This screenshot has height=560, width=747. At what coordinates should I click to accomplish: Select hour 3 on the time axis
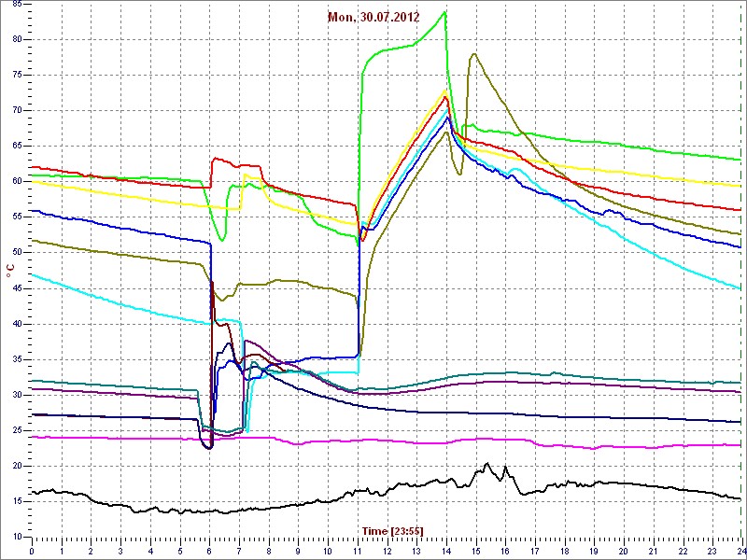coord(120,550)
